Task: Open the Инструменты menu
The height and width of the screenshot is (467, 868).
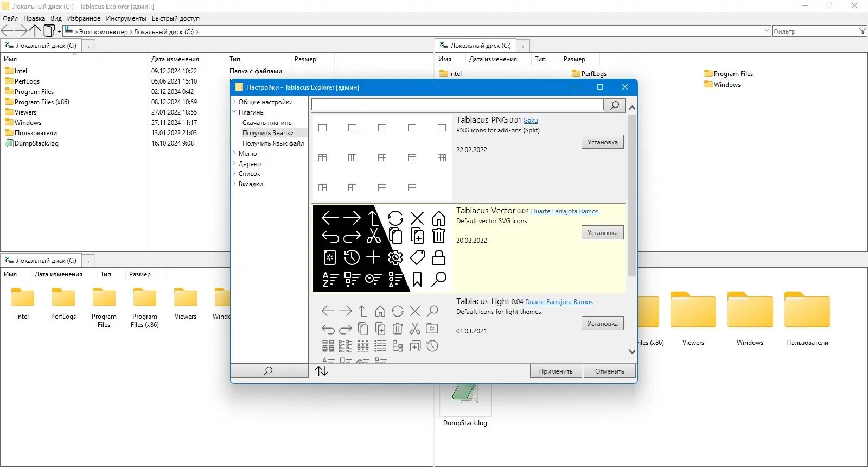Action: pos(126,18)
